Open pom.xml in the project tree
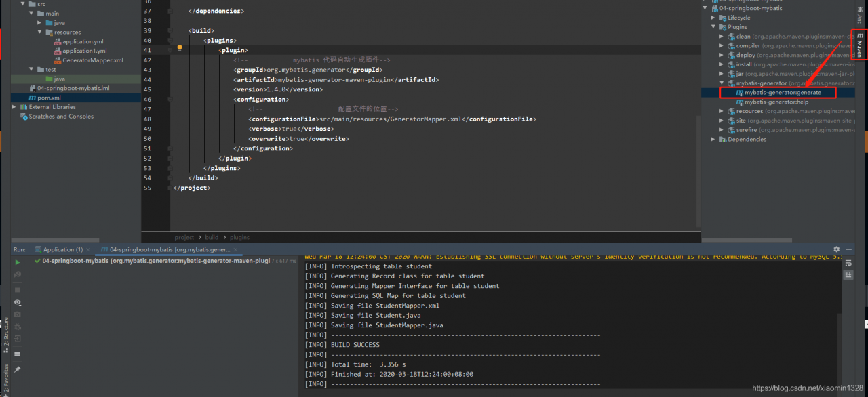 tap(49, 98)
